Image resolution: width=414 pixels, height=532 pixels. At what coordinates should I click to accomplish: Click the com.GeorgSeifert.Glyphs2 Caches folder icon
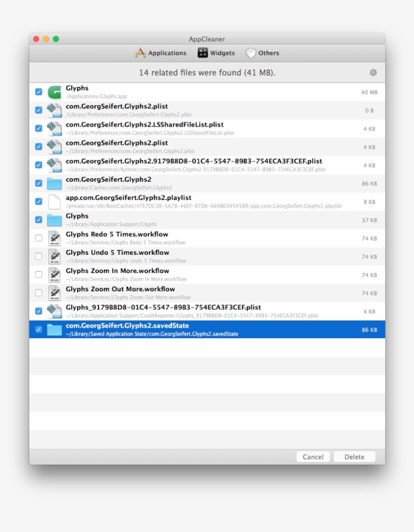pos(54,183)
